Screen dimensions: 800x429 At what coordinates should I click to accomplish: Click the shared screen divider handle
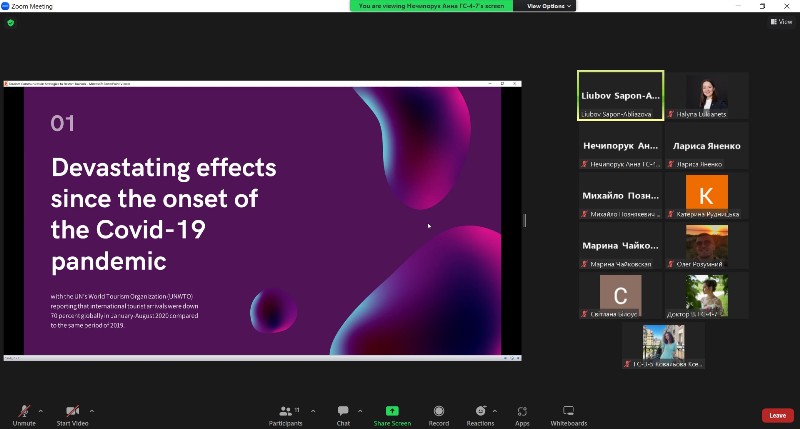(525, 220)
